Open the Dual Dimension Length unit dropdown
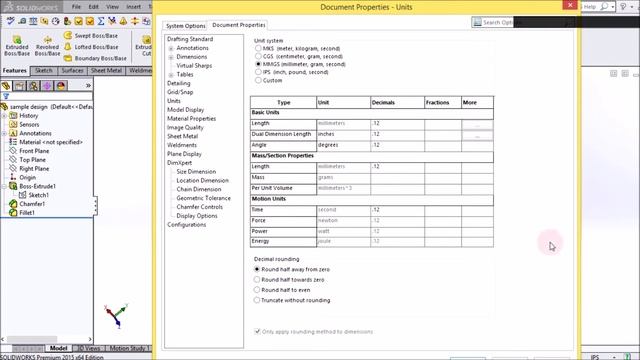Image resolution: width=640 pixels, height=360 pixels. (x=343, y=134)
